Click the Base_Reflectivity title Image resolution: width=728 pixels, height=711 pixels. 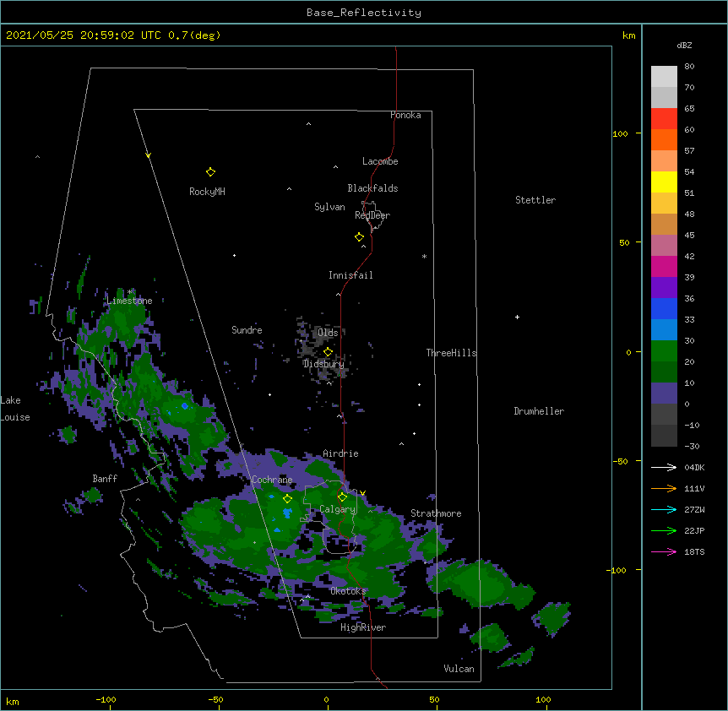point(364,13)
